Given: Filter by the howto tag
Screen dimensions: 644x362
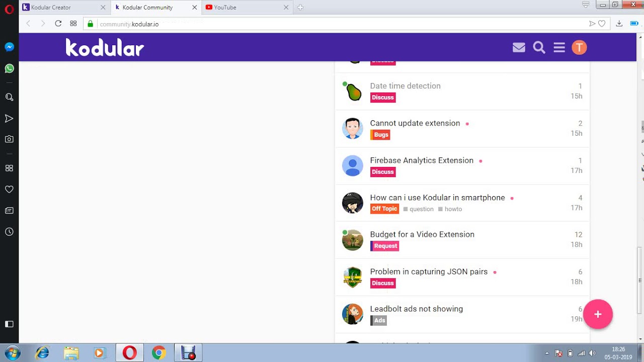Looking at the screenshot, I should point(450,209).
